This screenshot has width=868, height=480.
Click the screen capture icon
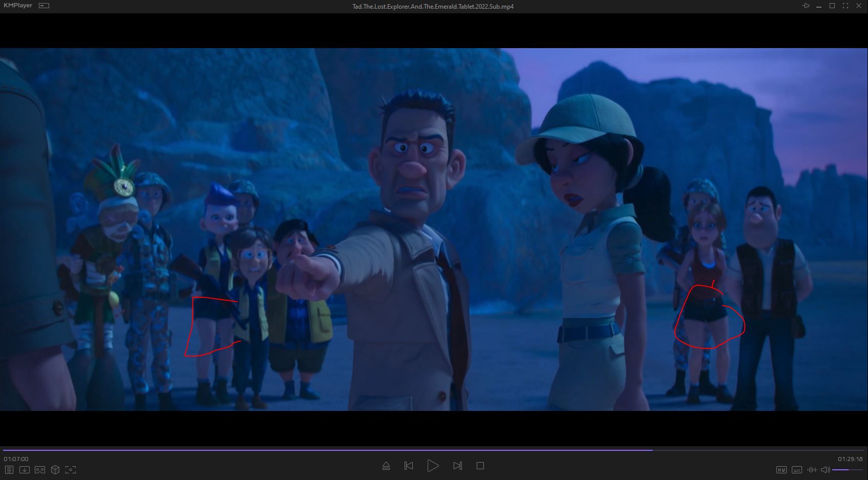tap(71, 470)
